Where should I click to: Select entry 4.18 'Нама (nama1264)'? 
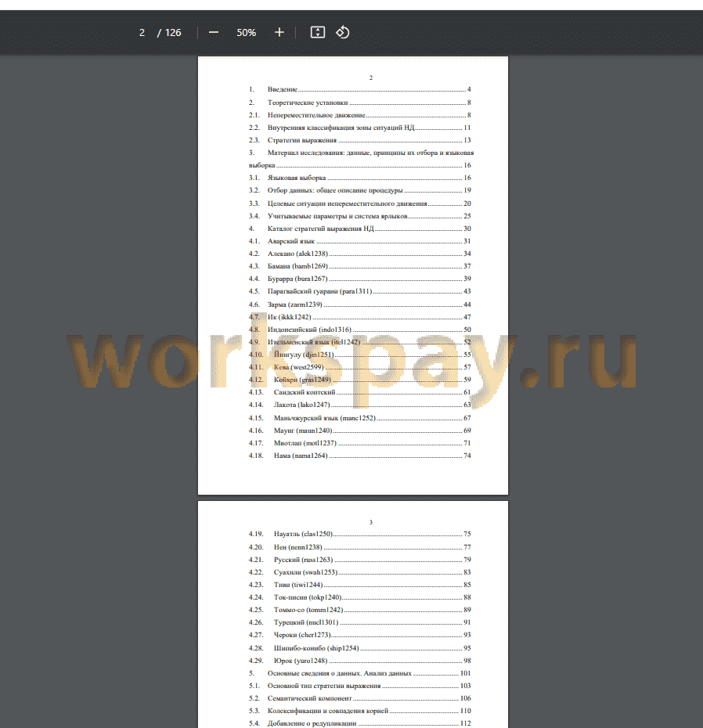pos(360,456)
